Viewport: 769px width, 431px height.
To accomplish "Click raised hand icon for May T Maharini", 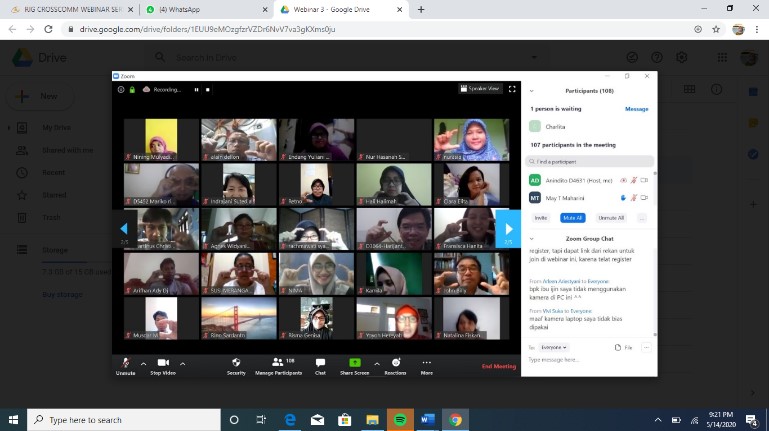I will [x=623, y=198].
